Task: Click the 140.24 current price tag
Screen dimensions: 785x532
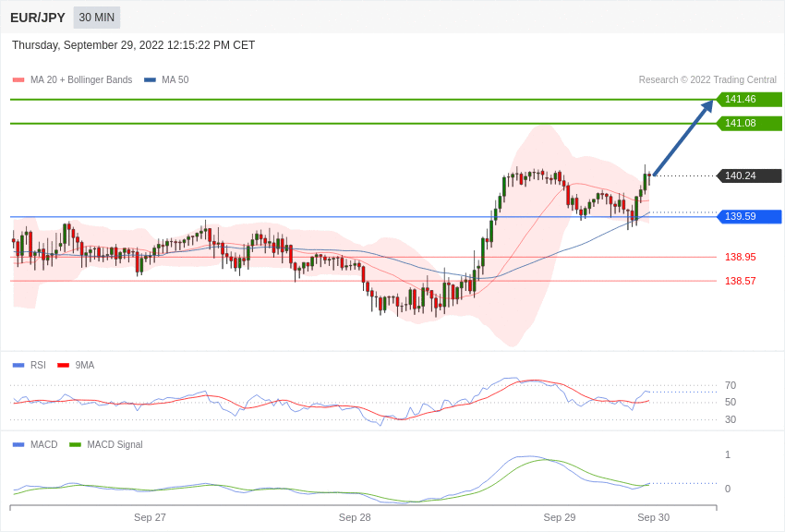Action: [x=749, y=175]
